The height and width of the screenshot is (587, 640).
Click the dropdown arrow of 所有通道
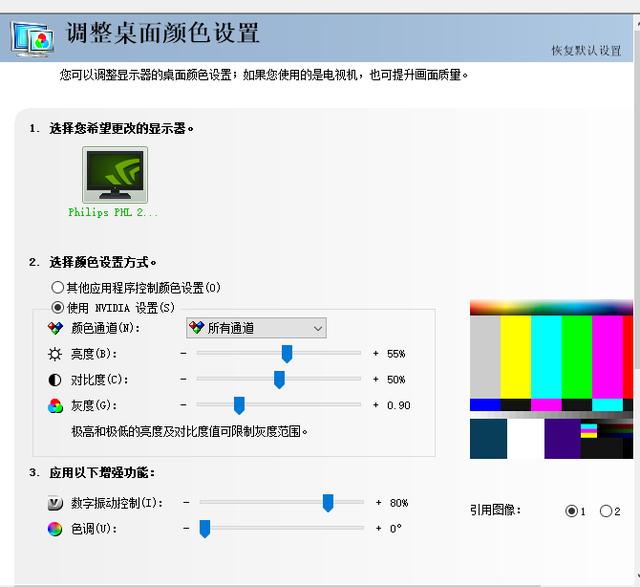[x=318, y=328]
